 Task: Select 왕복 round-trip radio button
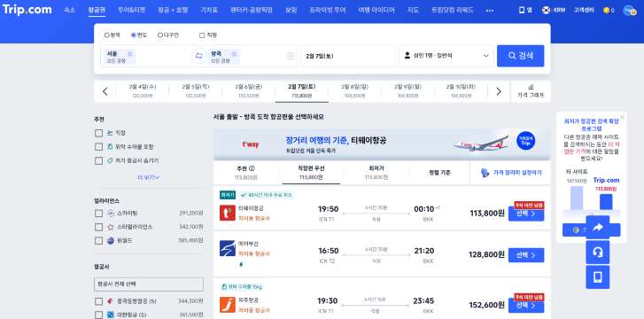click(x=107, y=35)
